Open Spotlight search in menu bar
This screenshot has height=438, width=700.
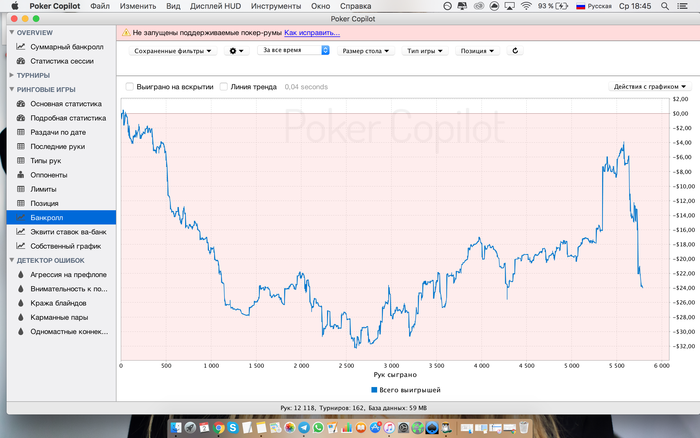[665, 6]
